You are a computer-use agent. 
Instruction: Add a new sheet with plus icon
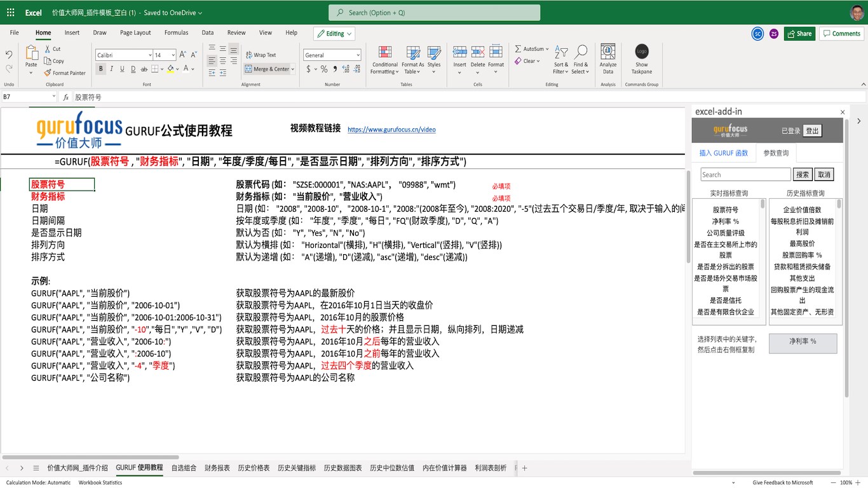525,468
